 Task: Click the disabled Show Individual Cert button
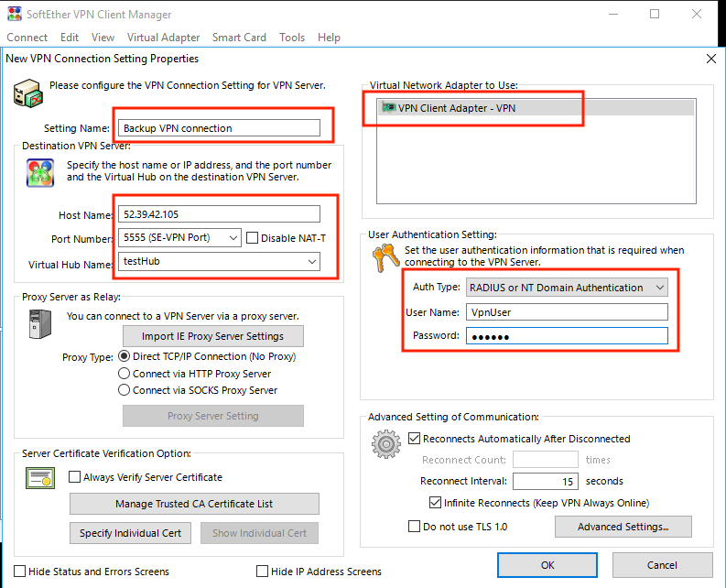click(x=259, y=533)
